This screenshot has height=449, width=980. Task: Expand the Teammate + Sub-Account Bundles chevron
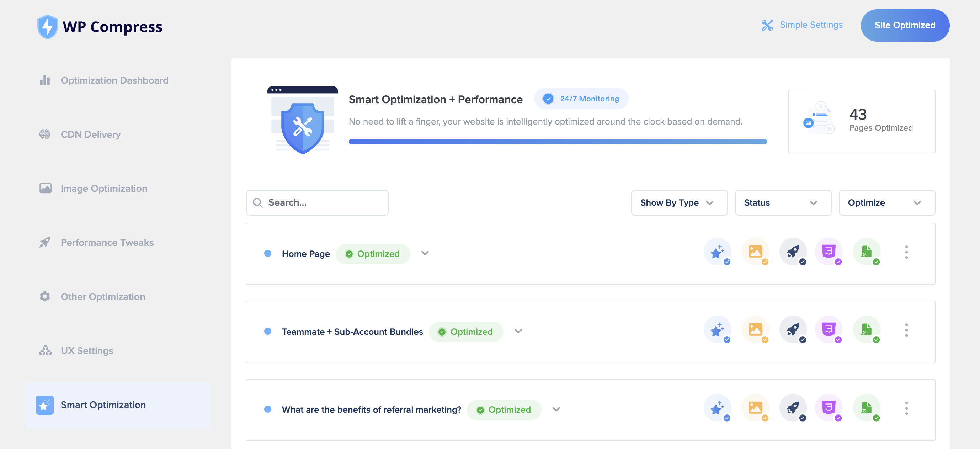[518, 332]
